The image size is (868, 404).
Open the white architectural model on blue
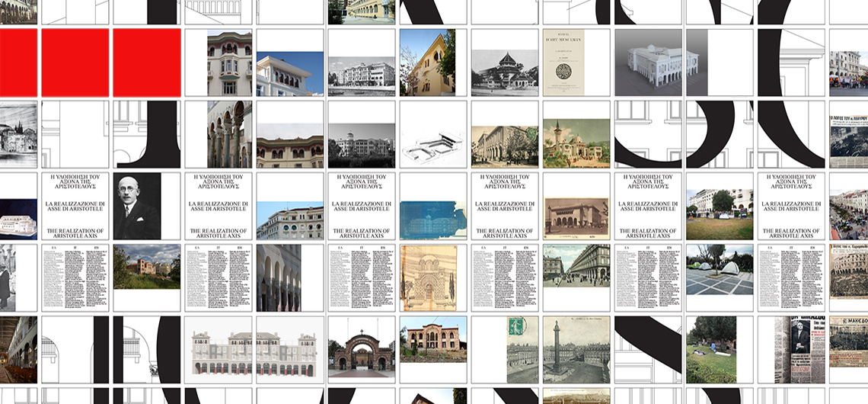point(19,219)
